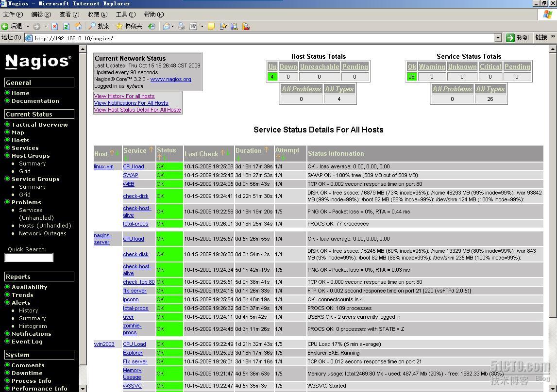Click the Mail envelope icon
This screenshot has width=557, height=392.
click(x=166, y=26)
